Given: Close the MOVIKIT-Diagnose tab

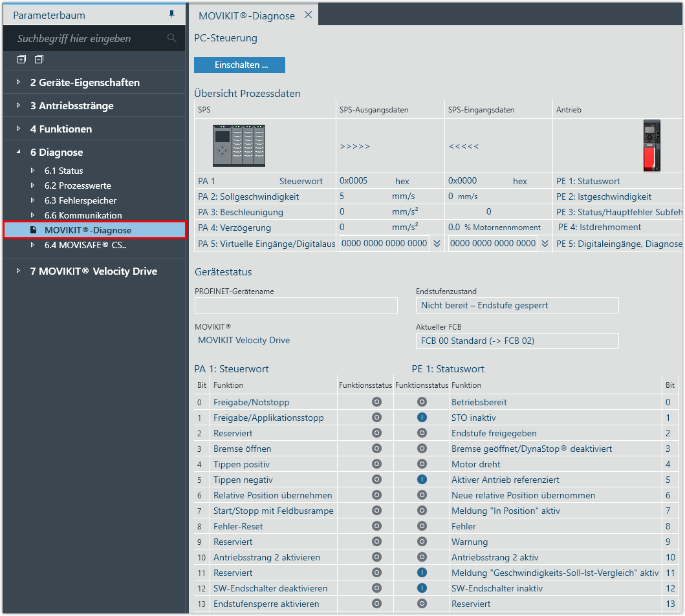Looking at the screenshot, I should (x=308, y=15).
